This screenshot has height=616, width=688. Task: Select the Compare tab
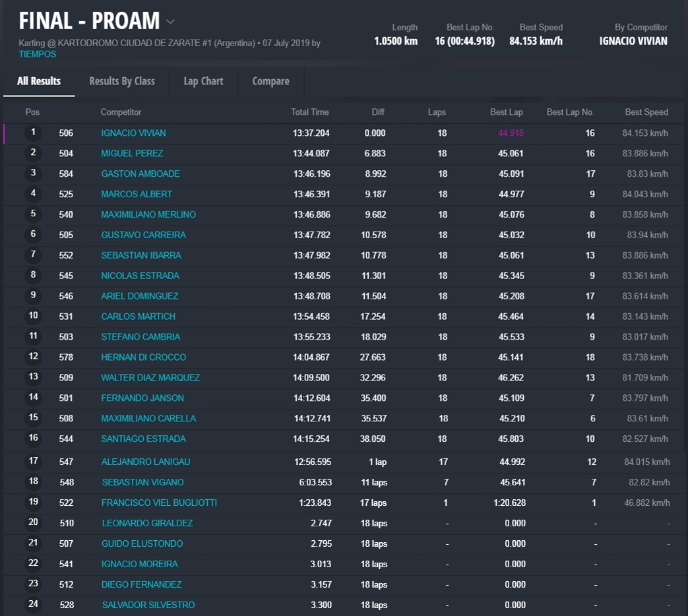[270, 81]
